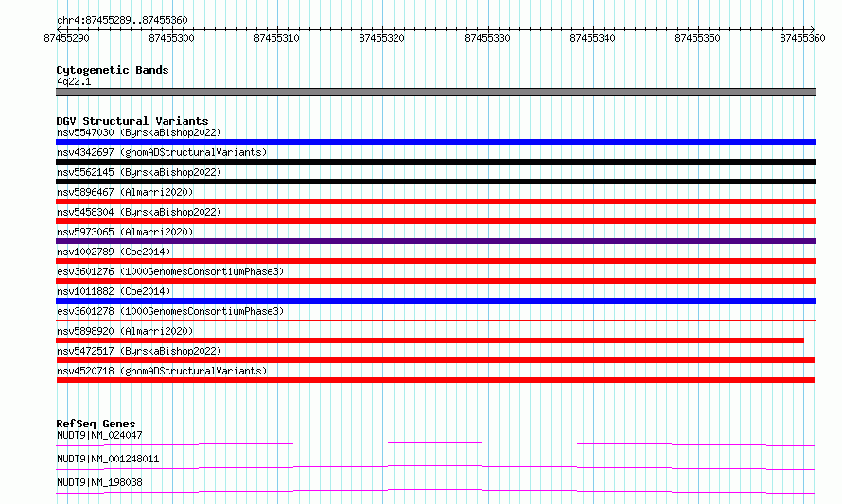Image resolution: width=842 pixels, height=504 pixels.
Task: Open the esv3601278 (1000GenomesConsortiumPhase3) label
Action: 170,311
